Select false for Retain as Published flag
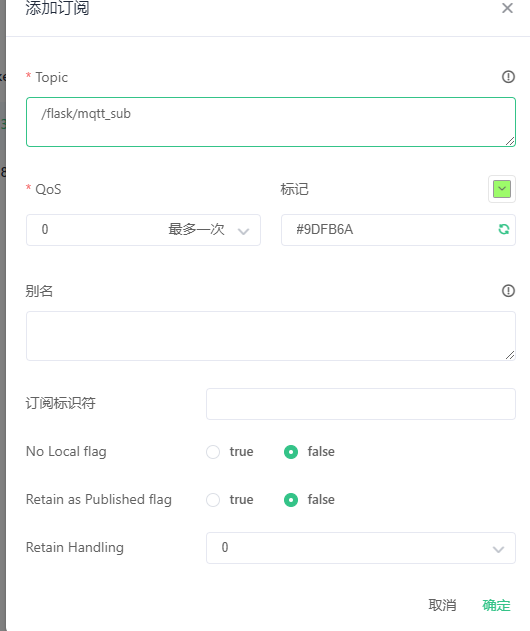Viewport: 530px width, 631px height. (x=291, y=500)
